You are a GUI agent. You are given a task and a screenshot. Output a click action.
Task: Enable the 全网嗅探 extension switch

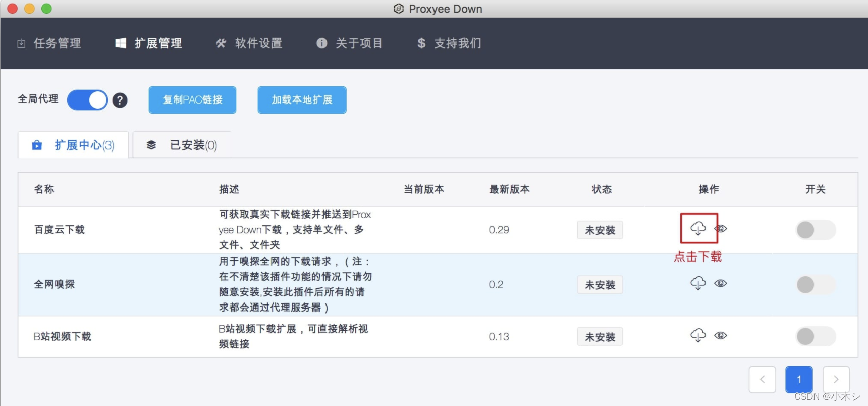pos(816,285)
